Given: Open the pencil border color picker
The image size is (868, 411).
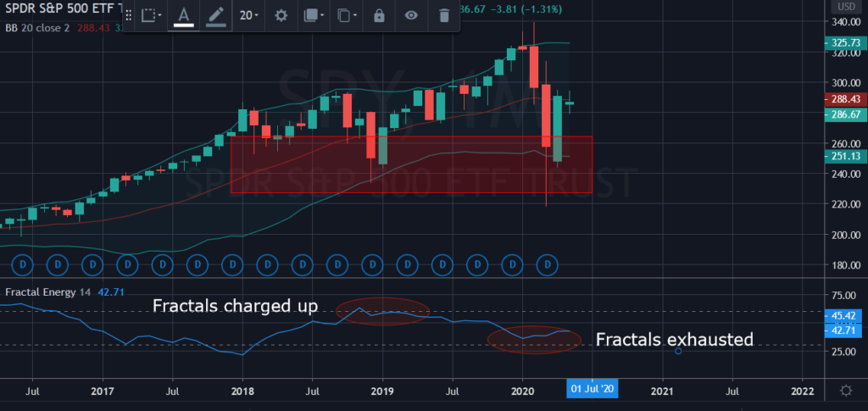Looking at the screenshot, I should pyautogui.click(x=215, y=15).
